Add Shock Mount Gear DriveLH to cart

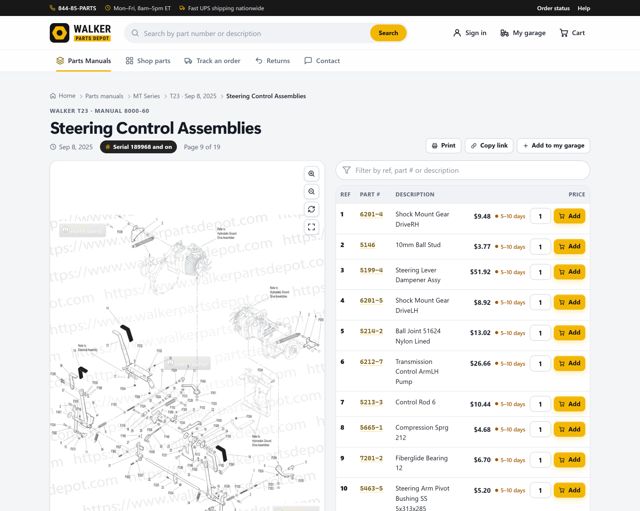(x=569, y=302)
